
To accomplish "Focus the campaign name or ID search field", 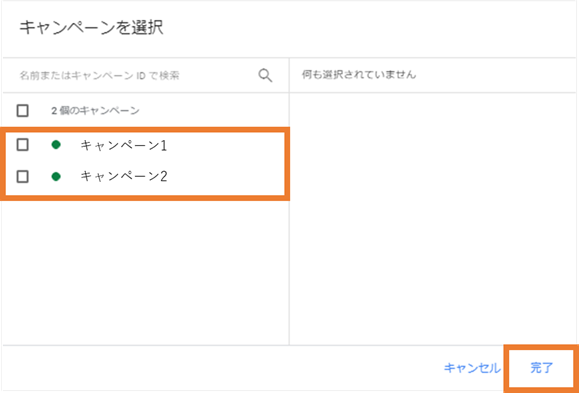I will coord(145,75).
